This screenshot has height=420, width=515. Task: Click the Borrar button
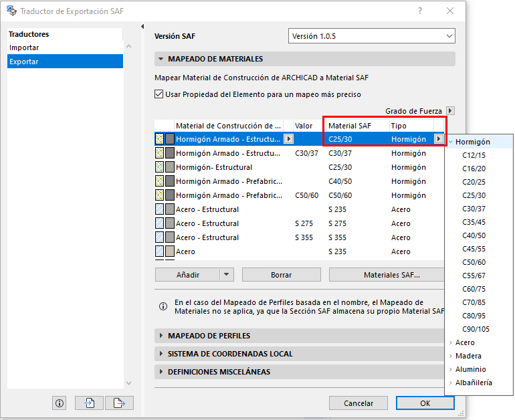click(x=281, y=274)
